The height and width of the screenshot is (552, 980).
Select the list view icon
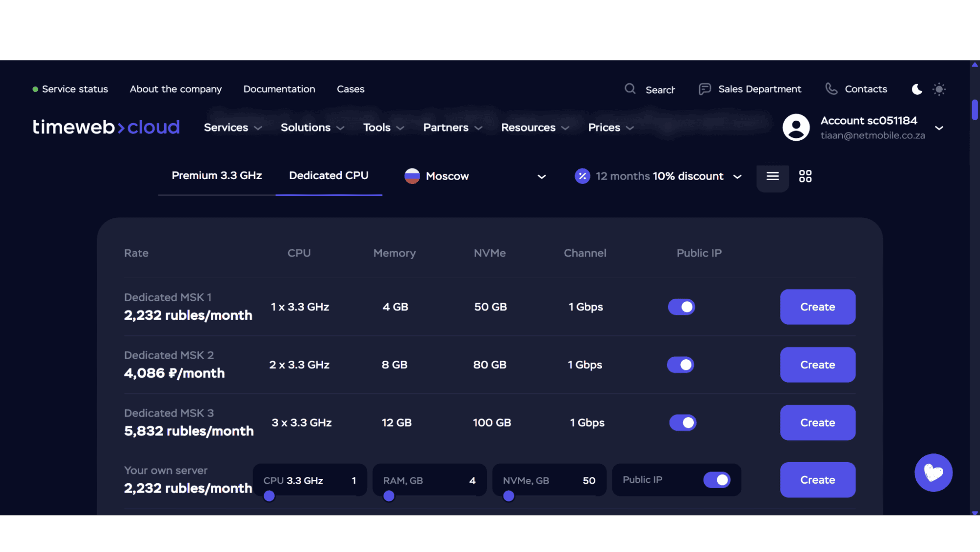773,176
